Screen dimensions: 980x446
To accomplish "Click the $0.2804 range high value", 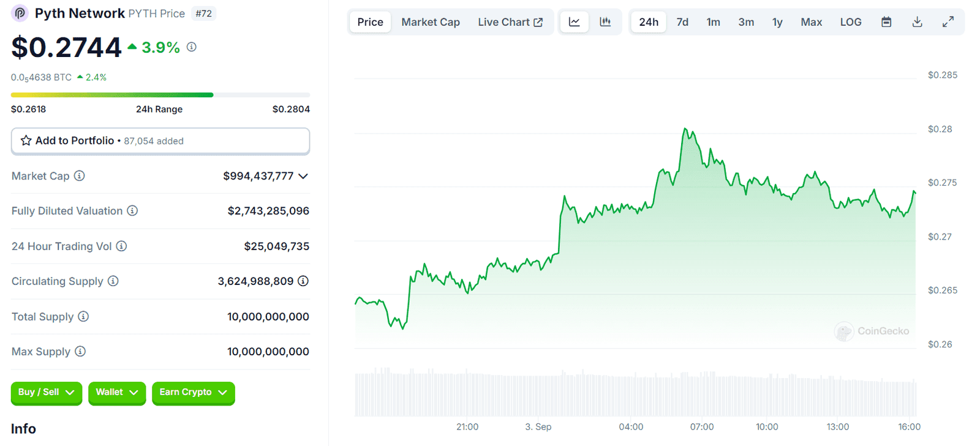I will [291, 109].
